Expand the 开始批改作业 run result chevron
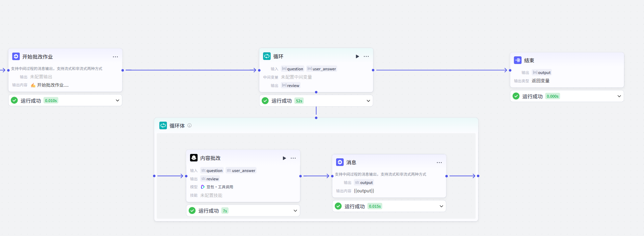The width and height of the screenshot is (644, 236). (117, 100)
